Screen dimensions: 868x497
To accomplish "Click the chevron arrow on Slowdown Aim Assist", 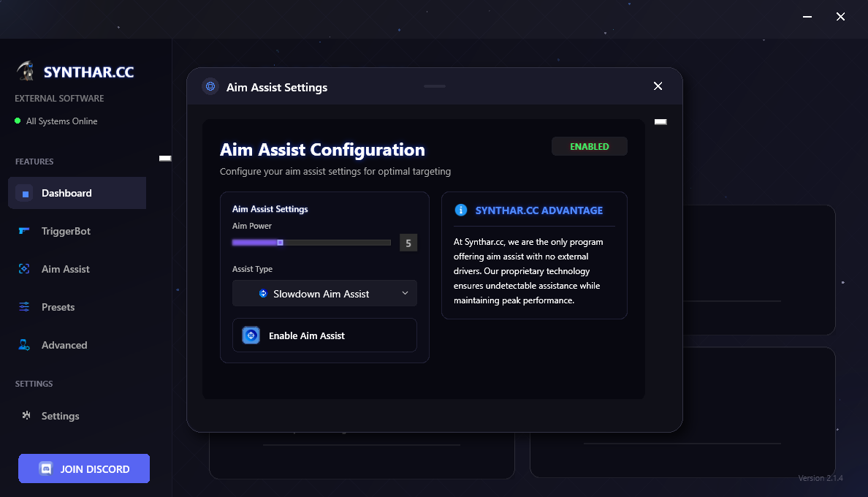I will click(406, 293).
